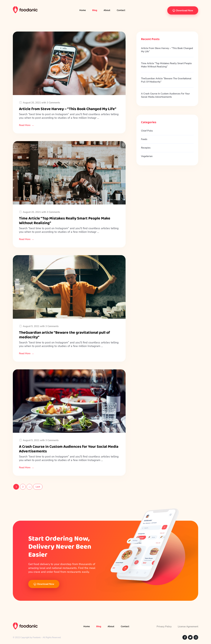Open the Vegeterian category
211x644 pixels.
point(147,156)
